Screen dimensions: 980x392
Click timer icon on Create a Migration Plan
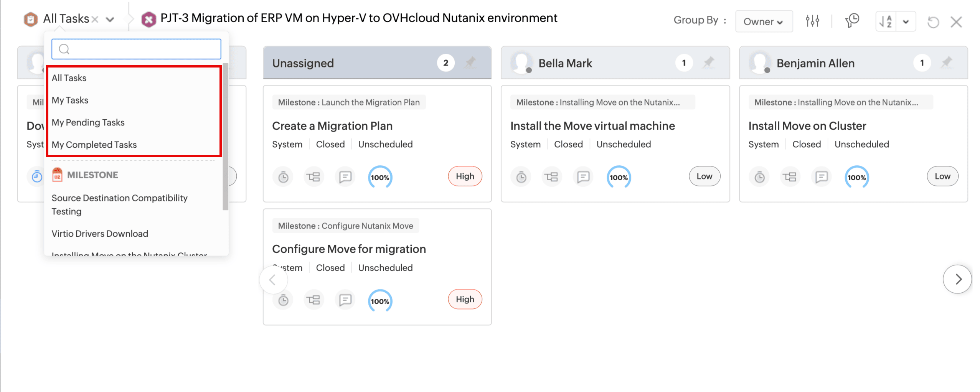(x=283, y=177)
